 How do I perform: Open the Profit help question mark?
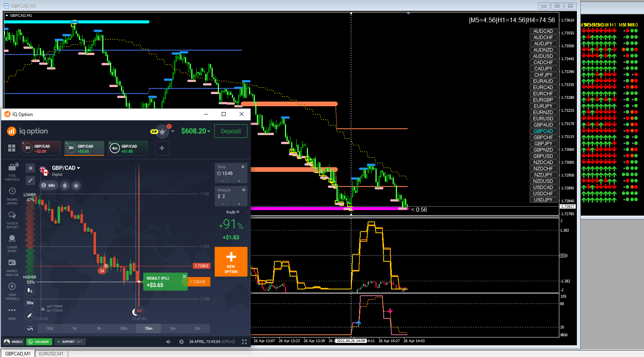[238, 212]
